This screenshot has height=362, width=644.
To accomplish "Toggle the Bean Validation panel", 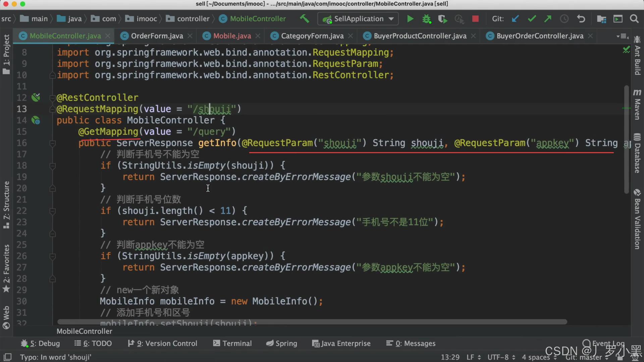I will [x=637, y=219].
